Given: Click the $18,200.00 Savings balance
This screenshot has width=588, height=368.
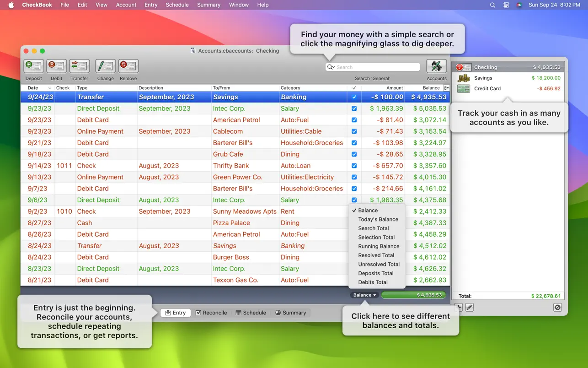Looking at the screenshot, I should click(x=546, y=78).
